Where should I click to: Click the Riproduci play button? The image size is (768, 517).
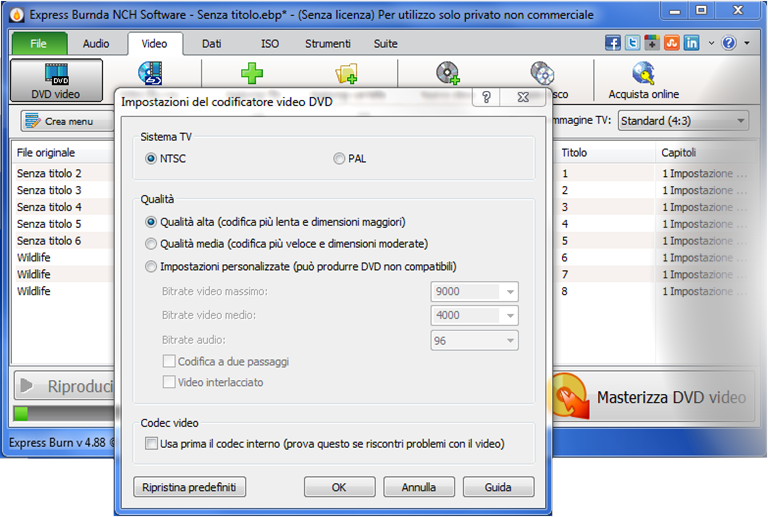(65, 386)
